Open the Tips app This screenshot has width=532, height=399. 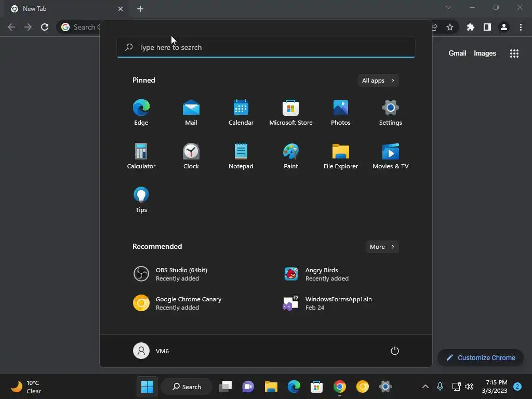click(141, 200)
